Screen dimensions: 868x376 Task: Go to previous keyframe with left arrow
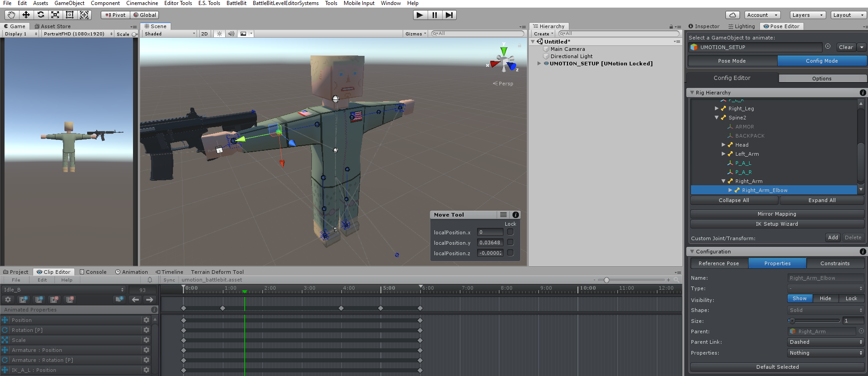click(135, 300)
